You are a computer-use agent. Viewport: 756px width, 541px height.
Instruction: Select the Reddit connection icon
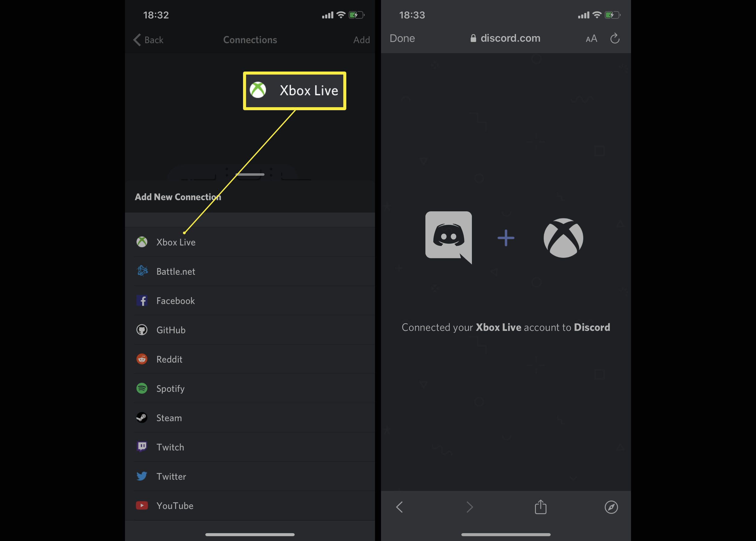pyautogui.click(x=142, y=359)
